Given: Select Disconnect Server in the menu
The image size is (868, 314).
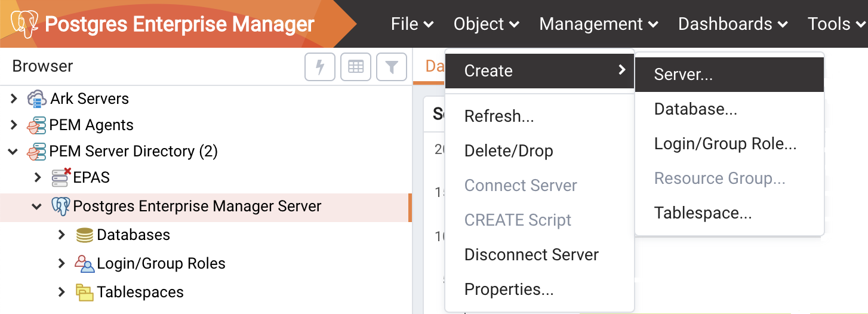Looking at the screenshot, I should coord(540,255).
